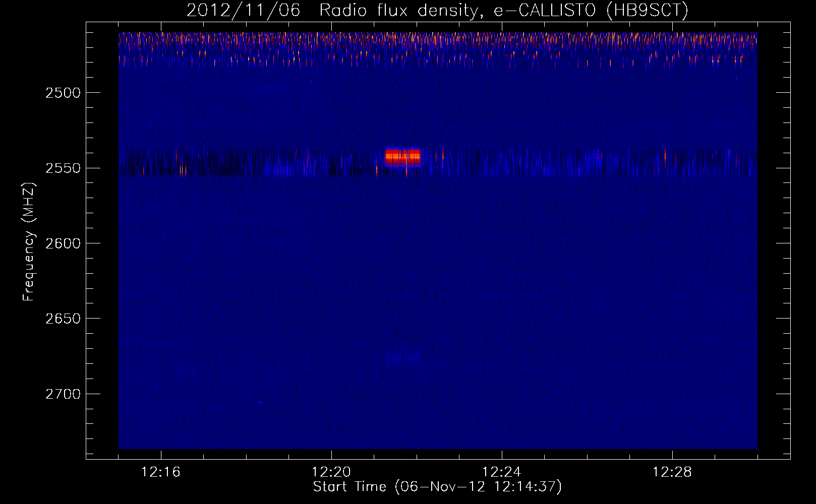Click the 2500 frequency tick label
The width and height of the screenshot is (816, 504).
tap(63, 93)
